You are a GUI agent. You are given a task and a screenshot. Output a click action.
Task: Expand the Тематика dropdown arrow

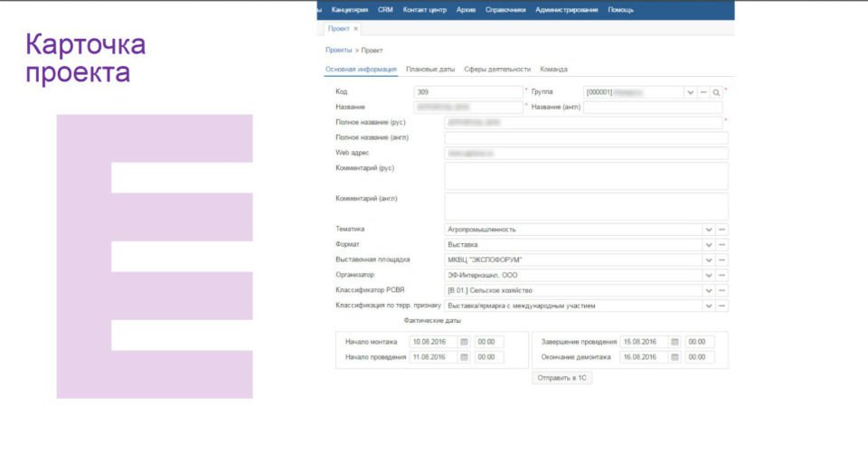pyautogui.click(x=709, y=230)
